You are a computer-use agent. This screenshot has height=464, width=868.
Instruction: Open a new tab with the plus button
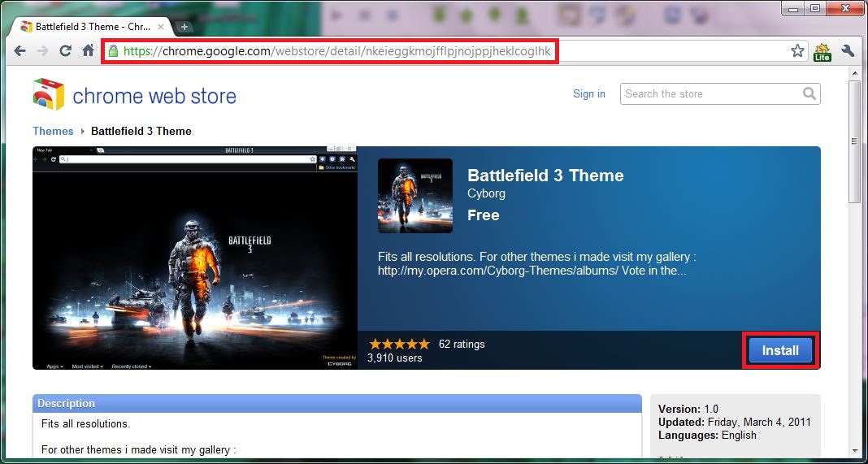point(184,27)
